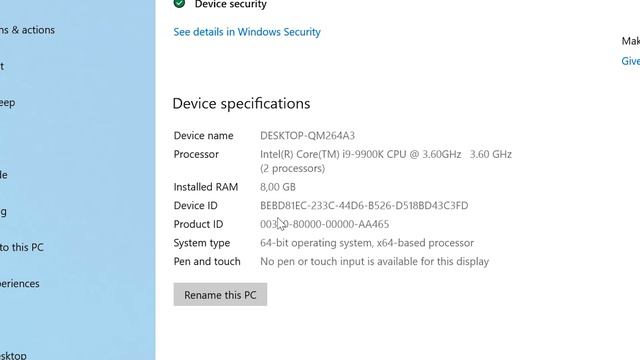Open See details in Windows Security link

pyautogui.click(x=247, y=32)
